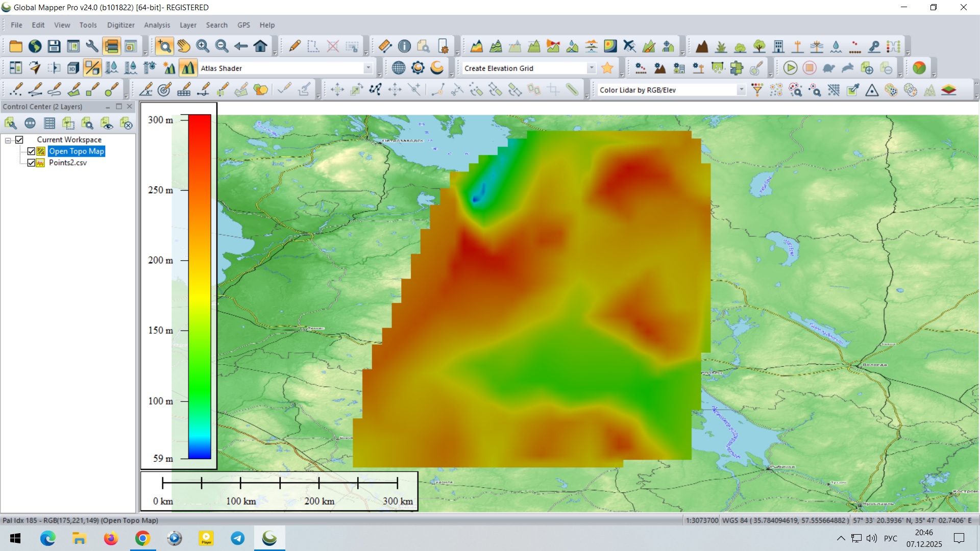Screen dimensions: 980x551
Task: Open the Color Lidar by RGB/Elev dropdown
Action: (x=741, y=90)
